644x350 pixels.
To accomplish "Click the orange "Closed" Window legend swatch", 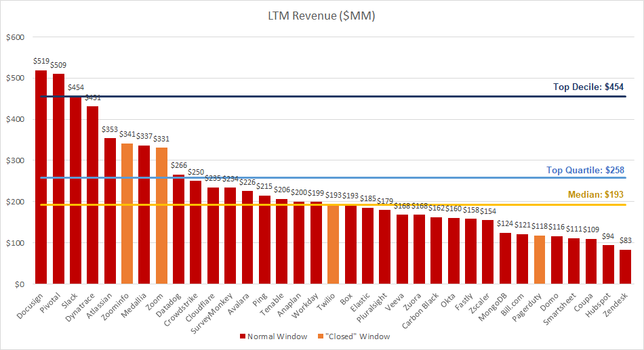I will [x=321, y=336].
